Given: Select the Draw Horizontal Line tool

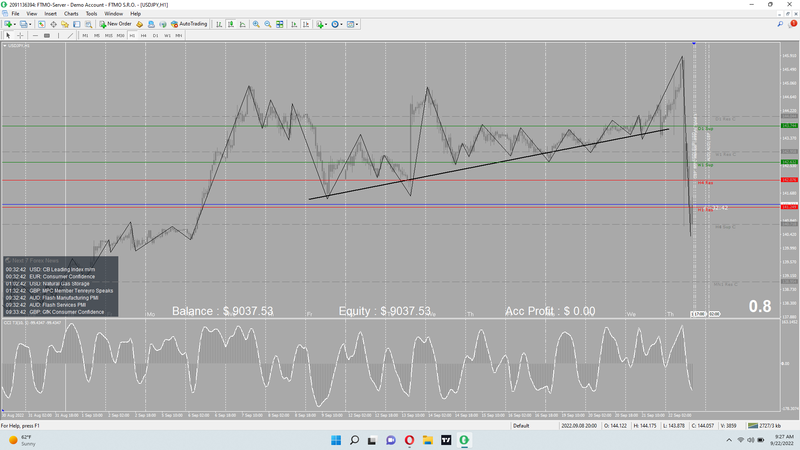Looking at the screenshot, I should coord(34,35).
